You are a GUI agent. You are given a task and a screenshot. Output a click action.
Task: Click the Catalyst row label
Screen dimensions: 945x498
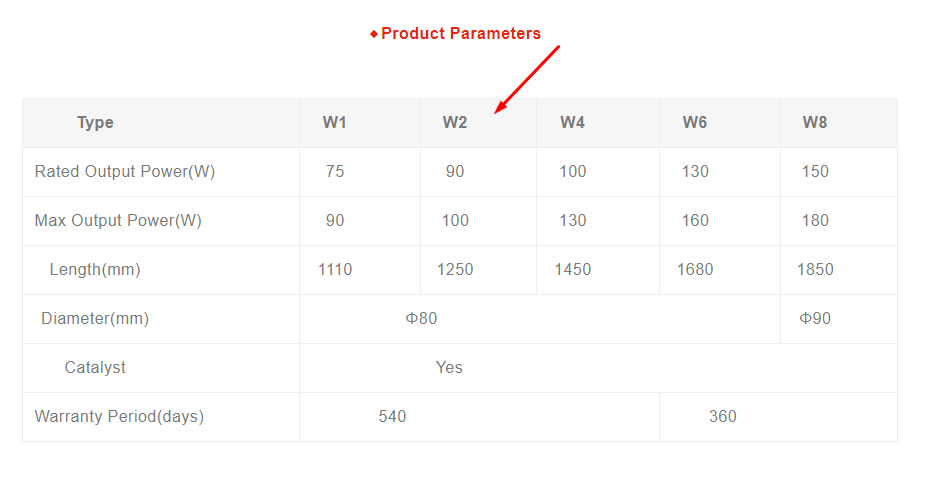point(95,367)
